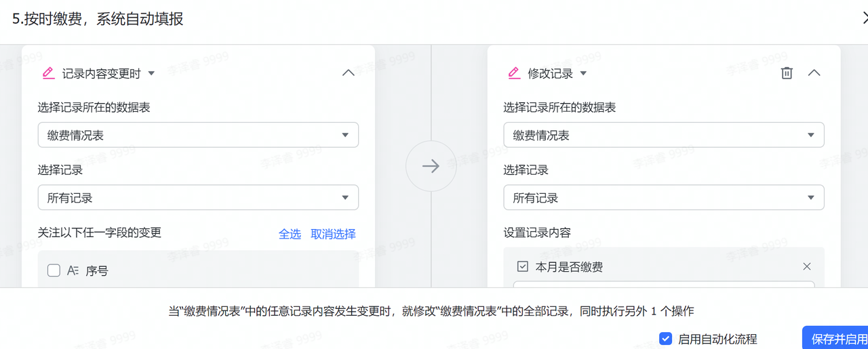The height and width of the screenshot is (349, 868).
Task: Remove the 本月是否缴费 field with X icon
Action: 807,267
